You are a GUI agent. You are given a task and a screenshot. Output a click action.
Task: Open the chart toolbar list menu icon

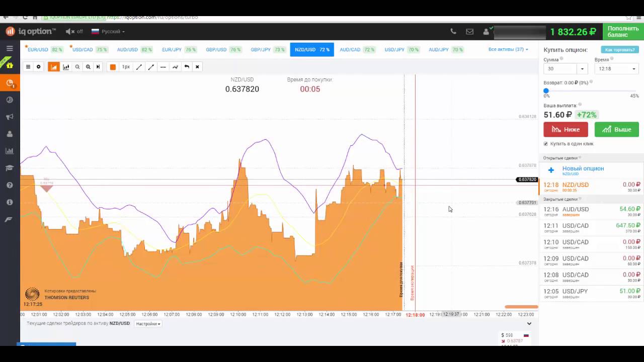[x=28, y=67]
